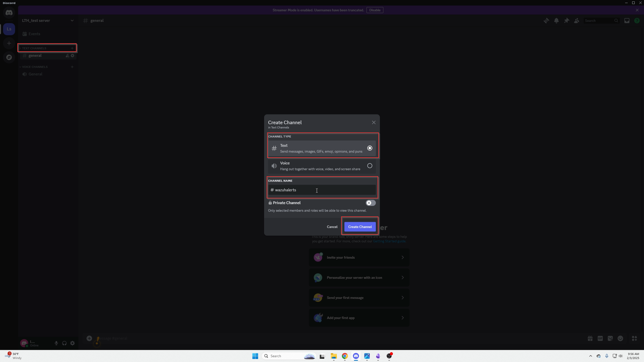Open user settings gear next to your avatar
Image resolution: width=644 pixels, height=362 pixels.
coord(72,343)
